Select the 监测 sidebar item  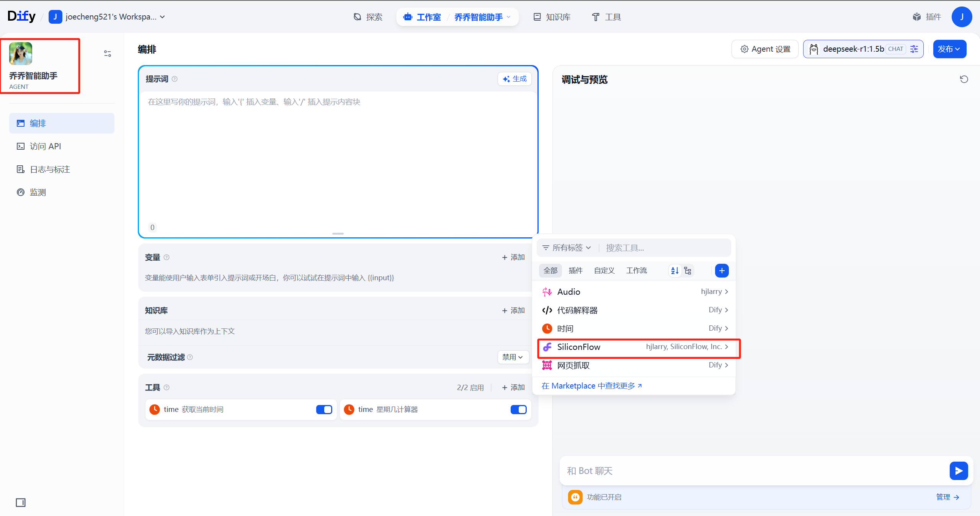(x=62, y=192)
